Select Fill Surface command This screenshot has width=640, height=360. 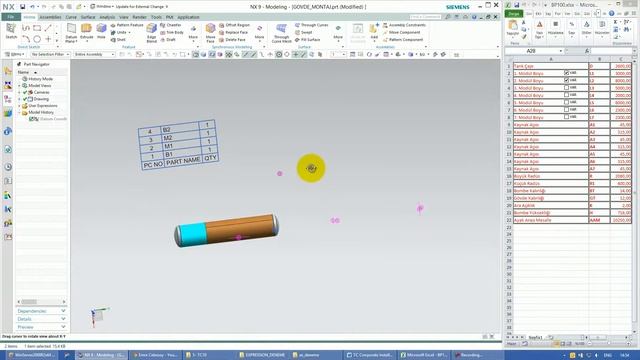tap(307, 40)
